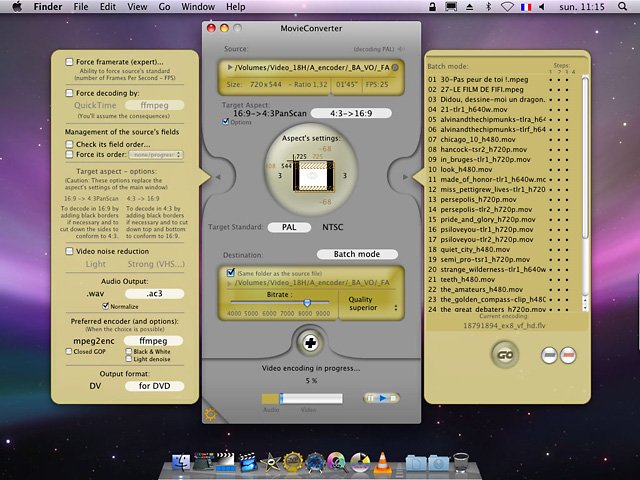Stop the encoding with the stop button
The width and height of the screenshot is (640, 480).
(x=393, y=398)
